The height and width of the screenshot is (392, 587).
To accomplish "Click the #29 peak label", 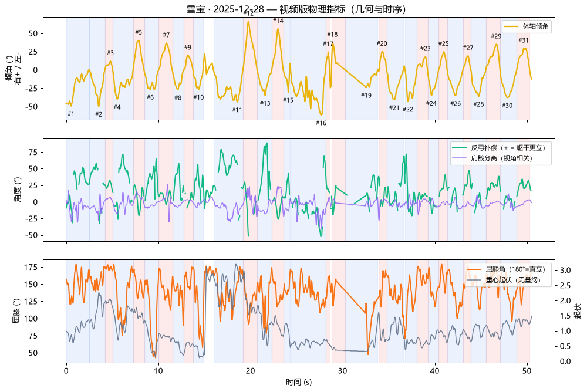I will coord(496,36).
